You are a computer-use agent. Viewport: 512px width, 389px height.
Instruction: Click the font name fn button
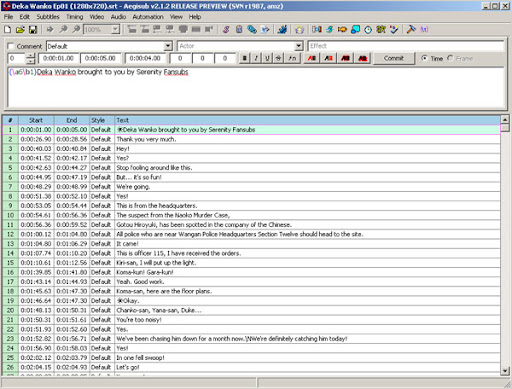pos(293,58)
